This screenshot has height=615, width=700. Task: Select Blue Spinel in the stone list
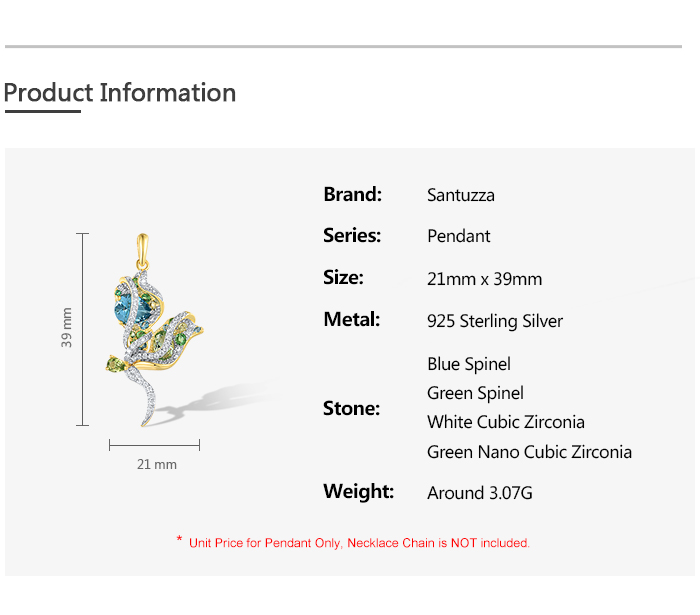468,364
